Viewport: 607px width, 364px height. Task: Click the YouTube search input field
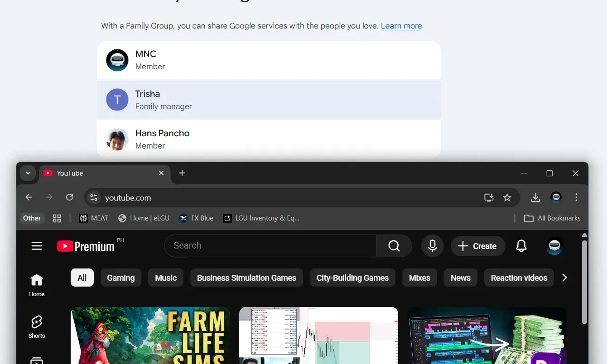(270, 246)
